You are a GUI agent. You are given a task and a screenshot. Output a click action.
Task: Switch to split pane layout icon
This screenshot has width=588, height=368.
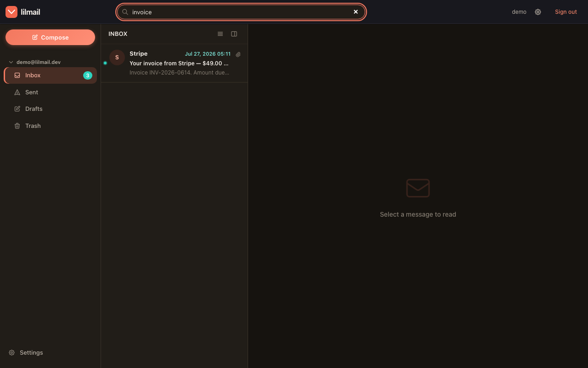pos(234,34)
